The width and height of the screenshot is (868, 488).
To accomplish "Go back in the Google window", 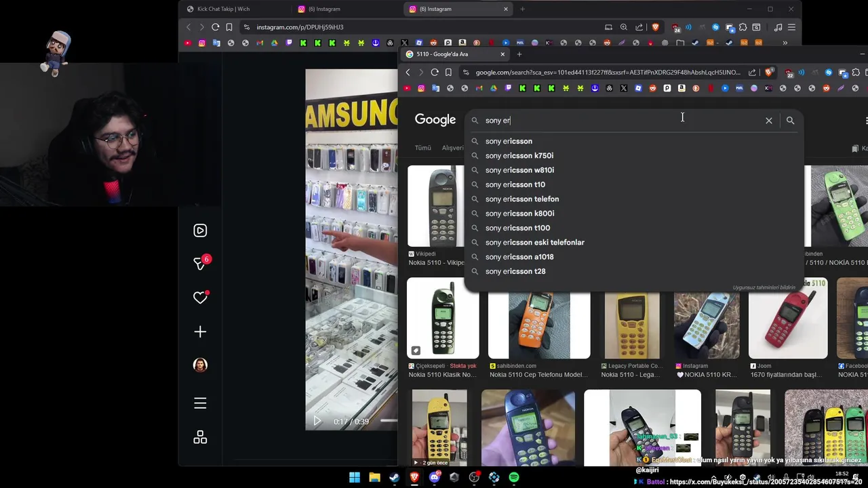I will [408, 73].
